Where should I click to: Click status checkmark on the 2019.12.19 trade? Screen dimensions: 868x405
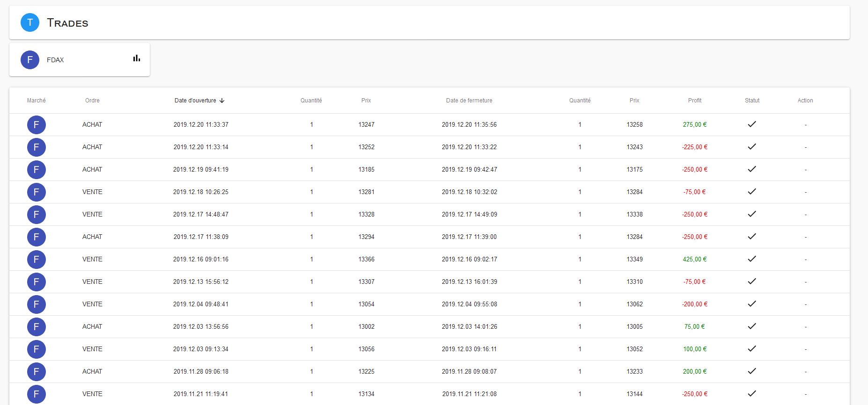pos(752,169)
